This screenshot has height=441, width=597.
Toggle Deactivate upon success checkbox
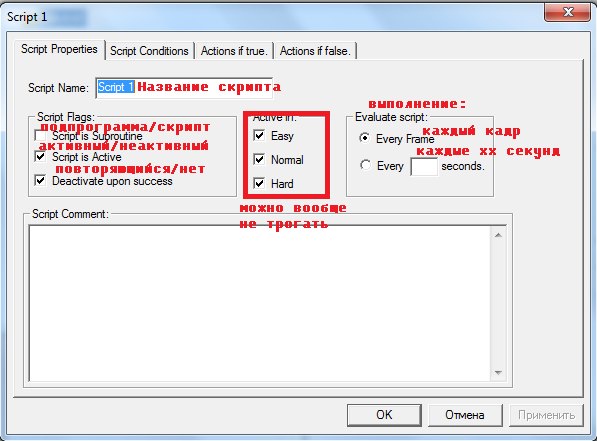click(40, 180)
